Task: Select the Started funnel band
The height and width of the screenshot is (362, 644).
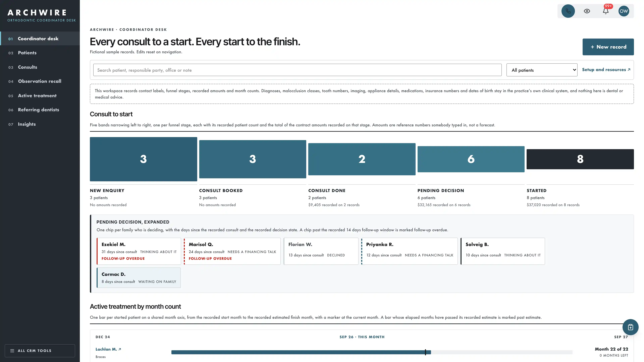Action: pos(580,159)
